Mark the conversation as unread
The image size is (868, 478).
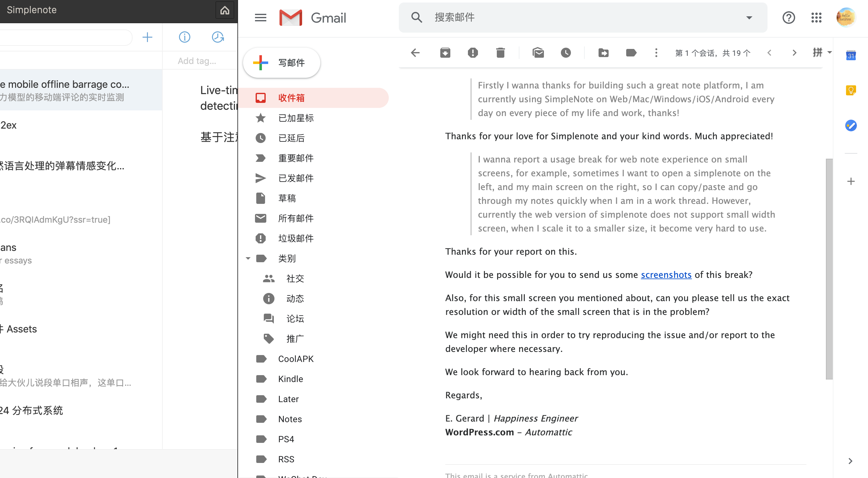click(x=538, y=53)
